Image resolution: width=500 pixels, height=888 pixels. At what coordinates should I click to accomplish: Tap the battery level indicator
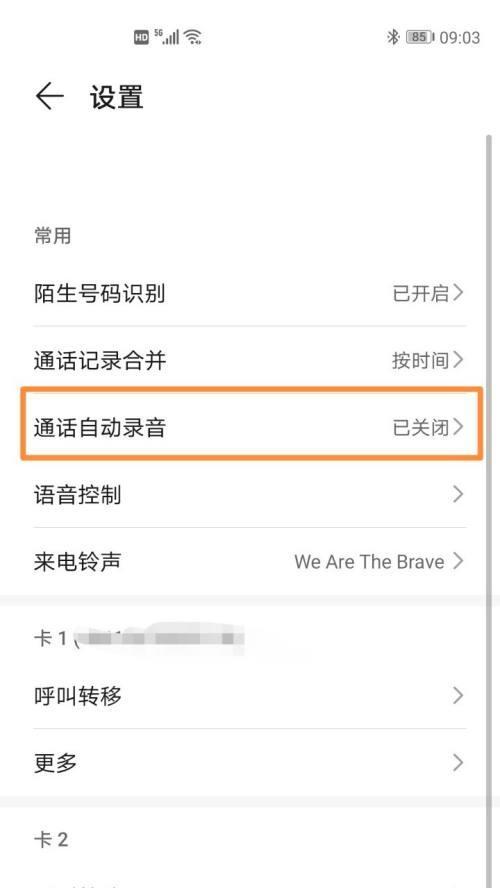point(420,37)
